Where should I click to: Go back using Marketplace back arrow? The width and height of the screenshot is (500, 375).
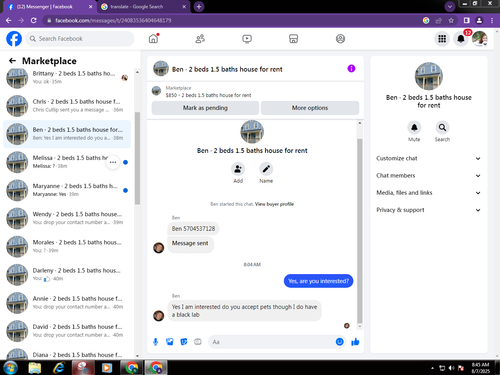point(12,61)
